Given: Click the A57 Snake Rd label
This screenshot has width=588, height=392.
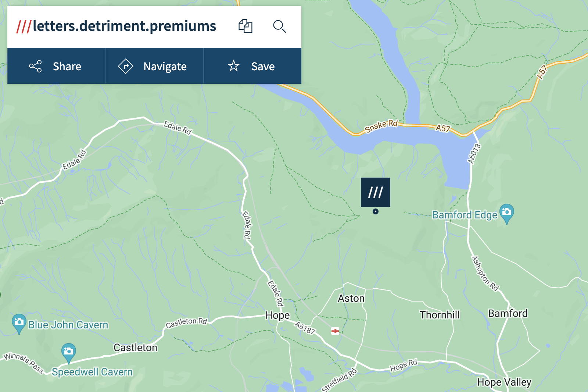Looking at the screenshot, I should (x=381, y=126).
